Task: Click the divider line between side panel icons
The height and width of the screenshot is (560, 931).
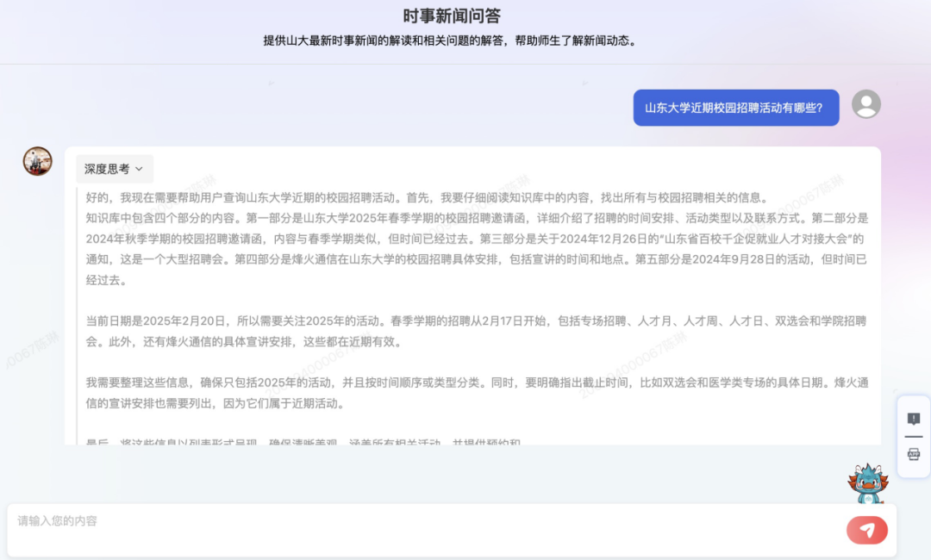Action: (x=914, y=437)
